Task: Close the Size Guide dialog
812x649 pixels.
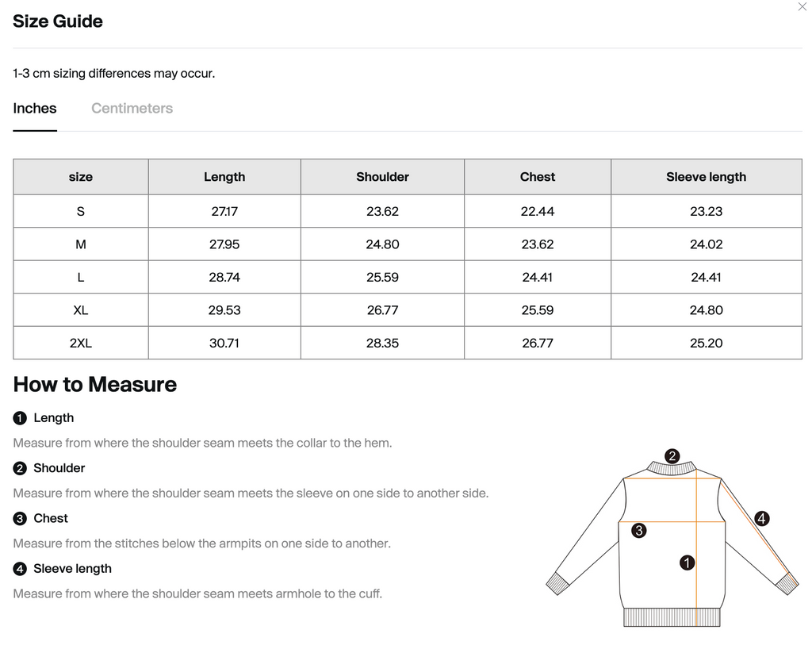Action: [802, 7]
